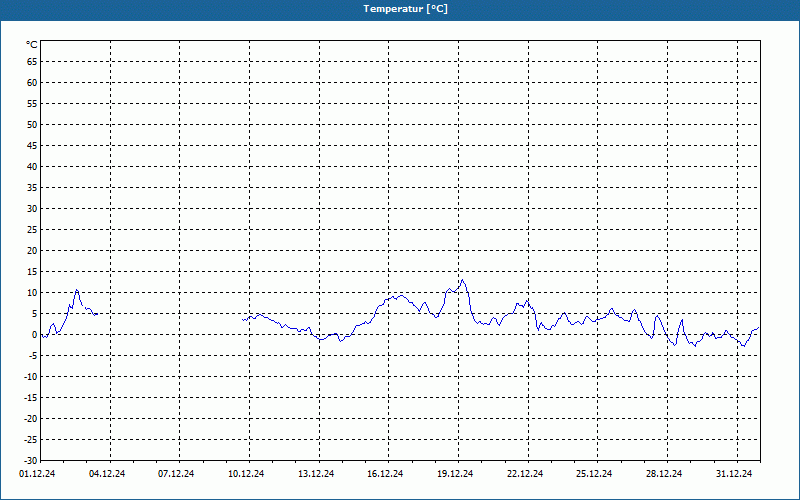Image resolution: width=800 pixels, height=500 pixels.
Task: Click the 65 y-axis label
Action: click(32, 62)
